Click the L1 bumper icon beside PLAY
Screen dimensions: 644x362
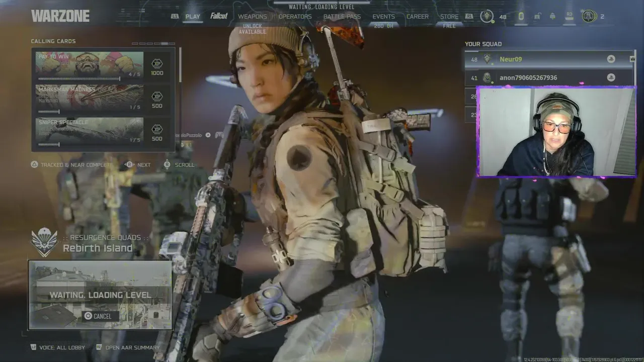coord(175,16)
